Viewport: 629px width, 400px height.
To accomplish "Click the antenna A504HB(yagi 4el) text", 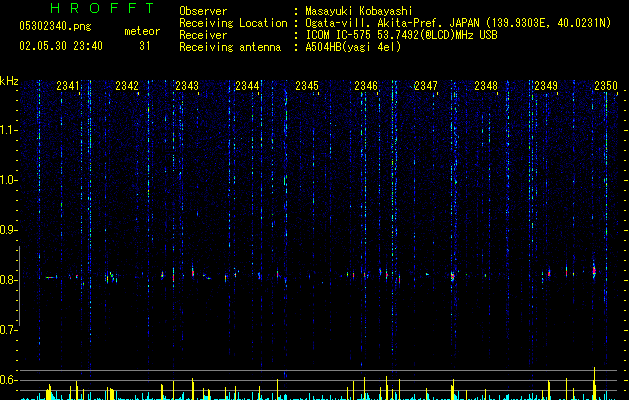I will [353, 47].
